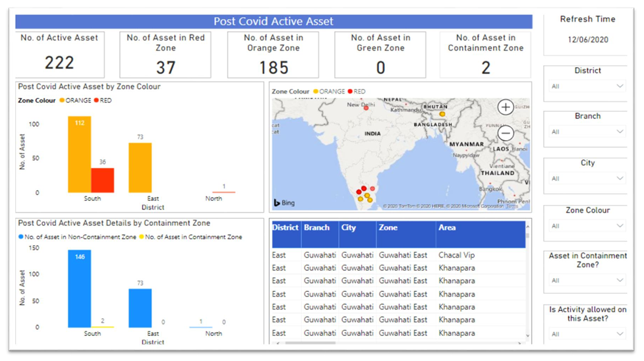Select Non-Containment Zone legend marker
Viewport: 644px width, 361px height.
(20, 236)
